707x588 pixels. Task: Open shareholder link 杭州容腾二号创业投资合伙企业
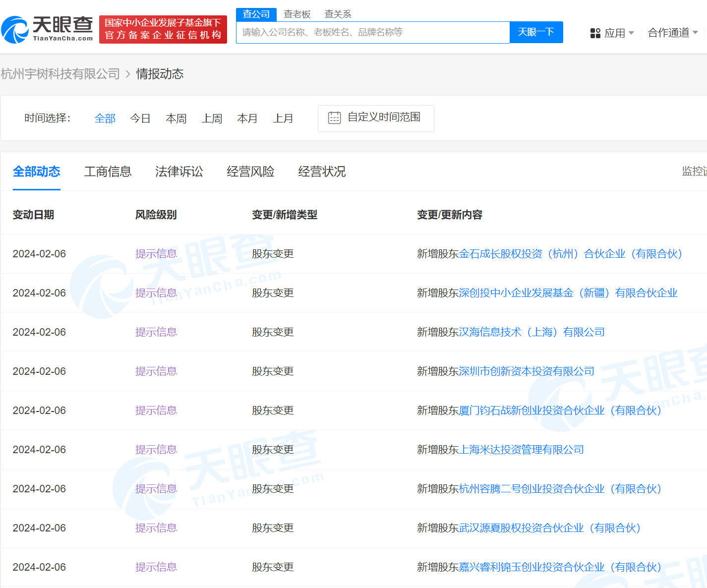click(560, 489)
